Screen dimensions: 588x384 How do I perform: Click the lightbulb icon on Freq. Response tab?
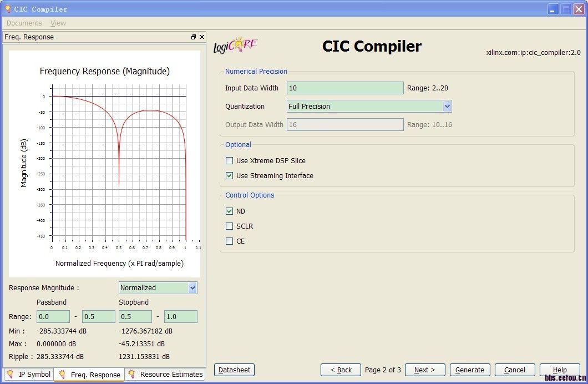[62, 374]
